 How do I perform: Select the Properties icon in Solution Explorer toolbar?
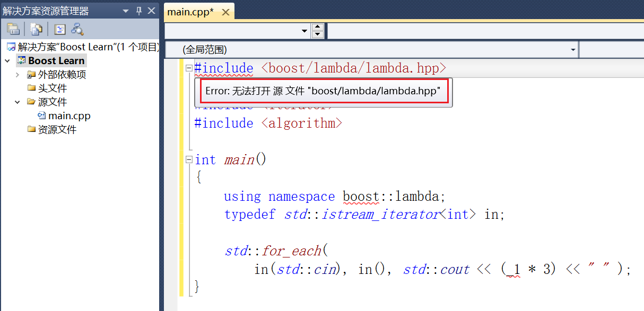[x=13, y=29]
